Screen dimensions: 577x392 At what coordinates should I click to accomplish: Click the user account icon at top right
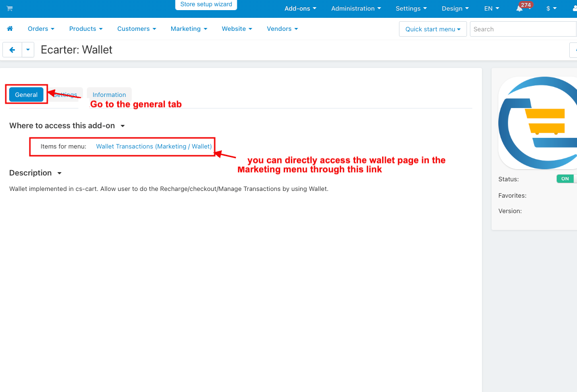(574, 9)
